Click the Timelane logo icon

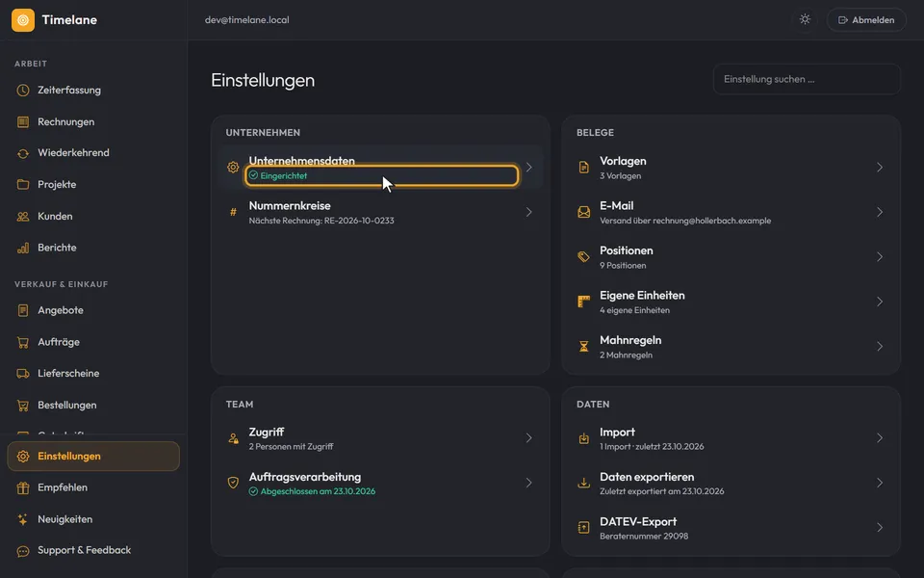tap(23, 20)
